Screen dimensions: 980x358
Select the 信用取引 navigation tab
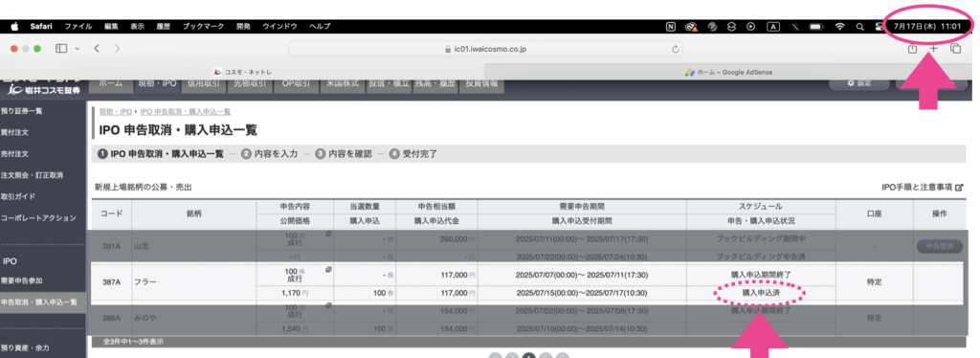[205, 83]
